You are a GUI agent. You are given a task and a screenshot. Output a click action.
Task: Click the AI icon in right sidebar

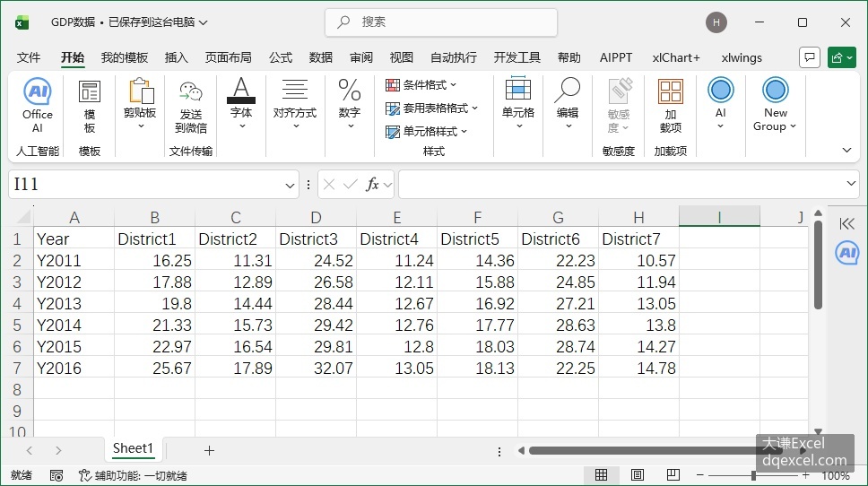[x=847, y=253]
